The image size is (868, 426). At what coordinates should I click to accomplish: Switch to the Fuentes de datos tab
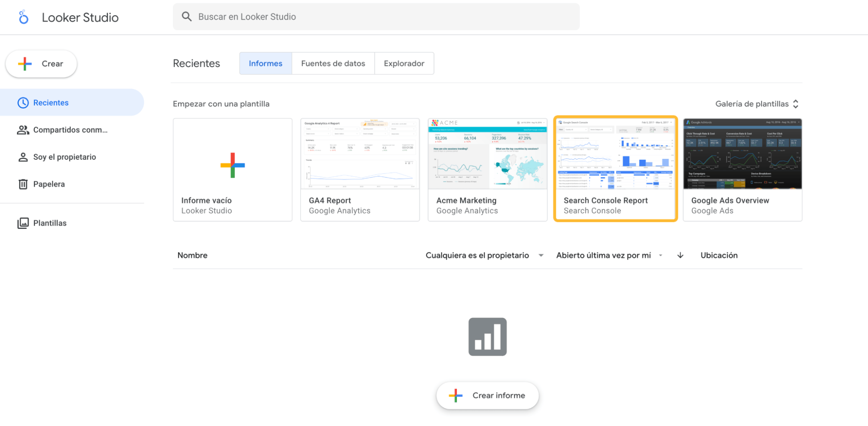click(333, 63)
